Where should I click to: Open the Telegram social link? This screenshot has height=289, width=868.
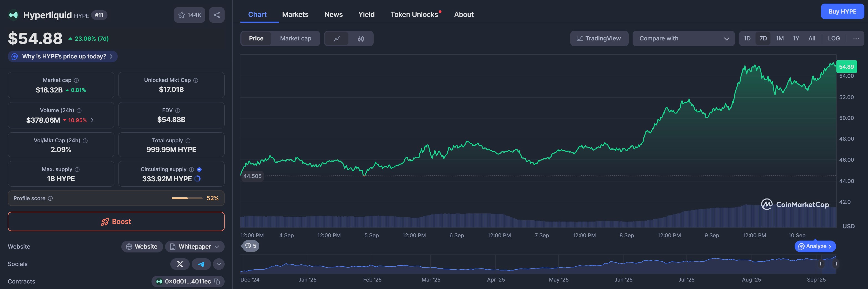point(201,264)
